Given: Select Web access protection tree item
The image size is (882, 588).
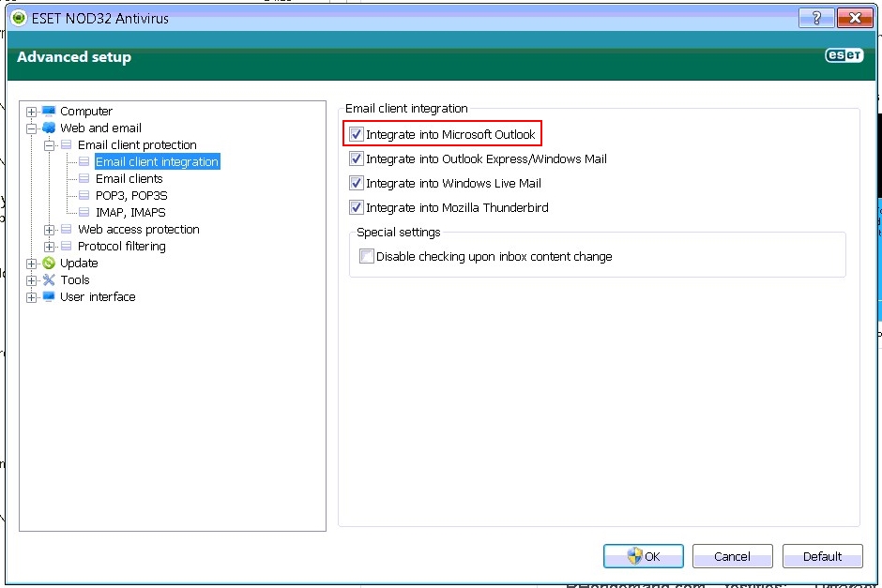Looking at the screenshot, I should point(138,229).
